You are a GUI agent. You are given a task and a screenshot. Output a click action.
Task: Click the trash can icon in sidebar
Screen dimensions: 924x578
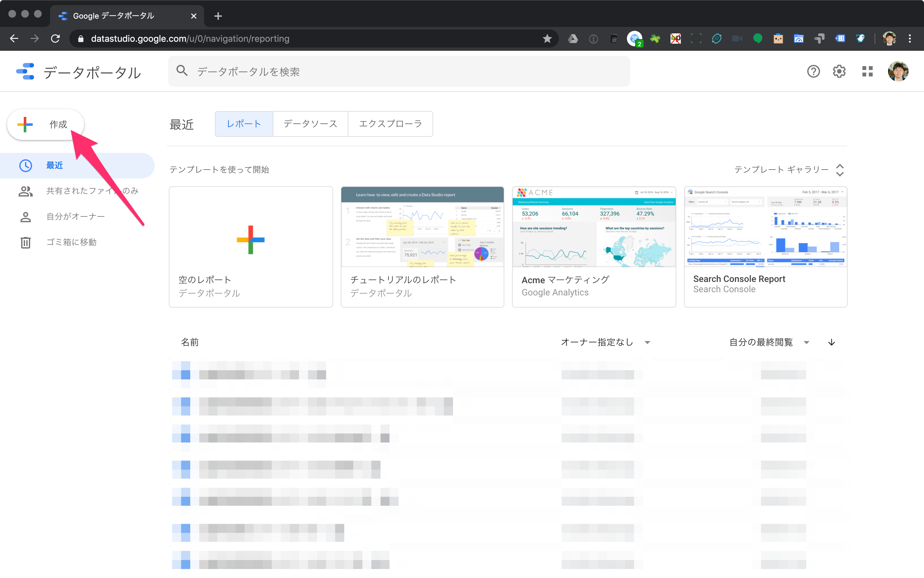pos(26,242)
